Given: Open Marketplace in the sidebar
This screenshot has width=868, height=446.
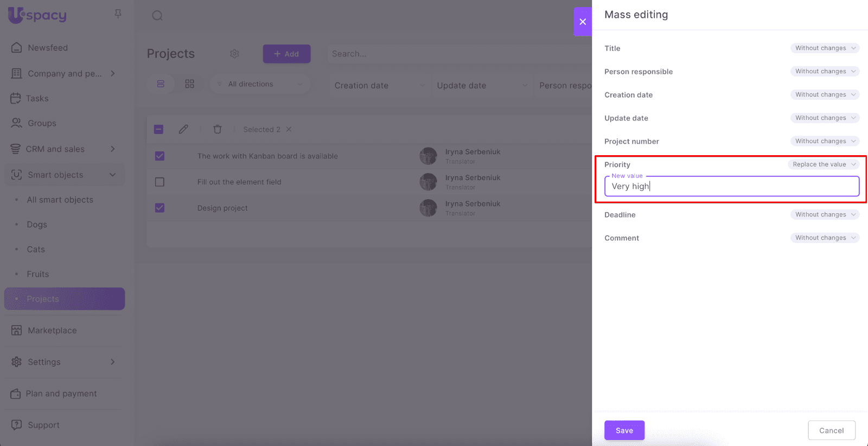Looking at the screenshot, I should tap(52, 330).
